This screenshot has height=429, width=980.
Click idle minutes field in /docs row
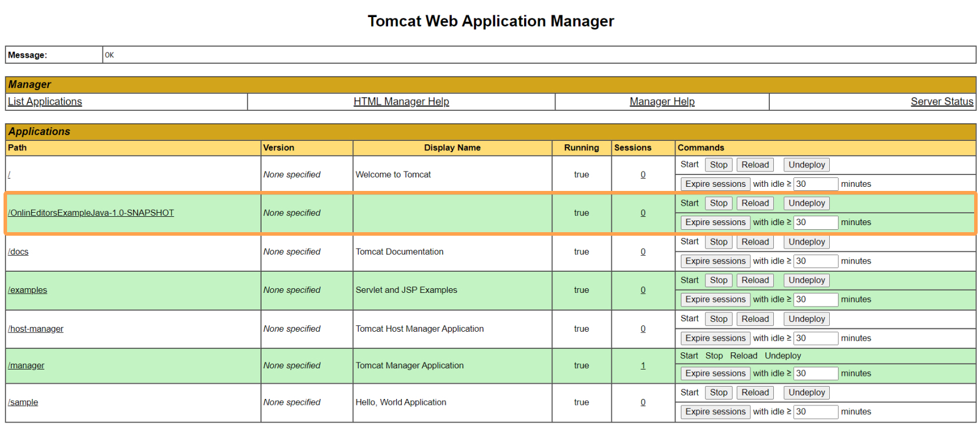pos(816,261)
